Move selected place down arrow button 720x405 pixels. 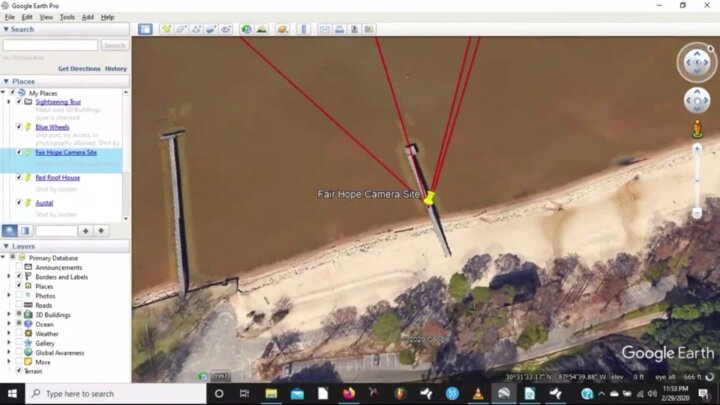(x=101, y=231)
